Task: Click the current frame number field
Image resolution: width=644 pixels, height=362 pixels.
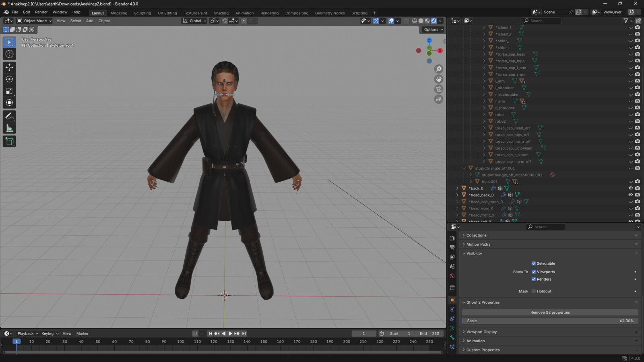Action: [364, 333]
